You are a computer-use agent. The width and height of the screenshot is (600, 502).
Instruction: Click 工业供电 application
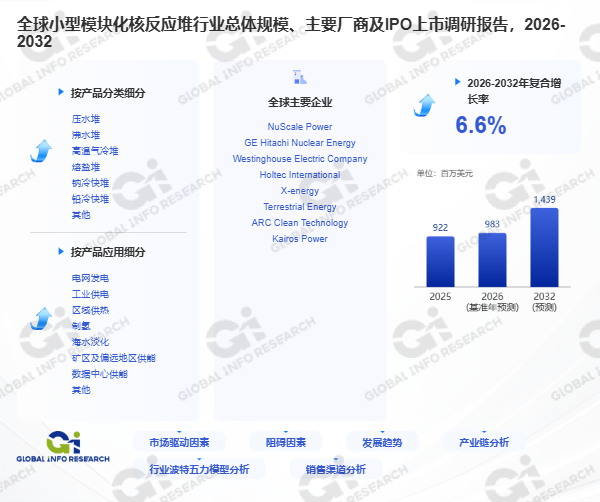90,294
